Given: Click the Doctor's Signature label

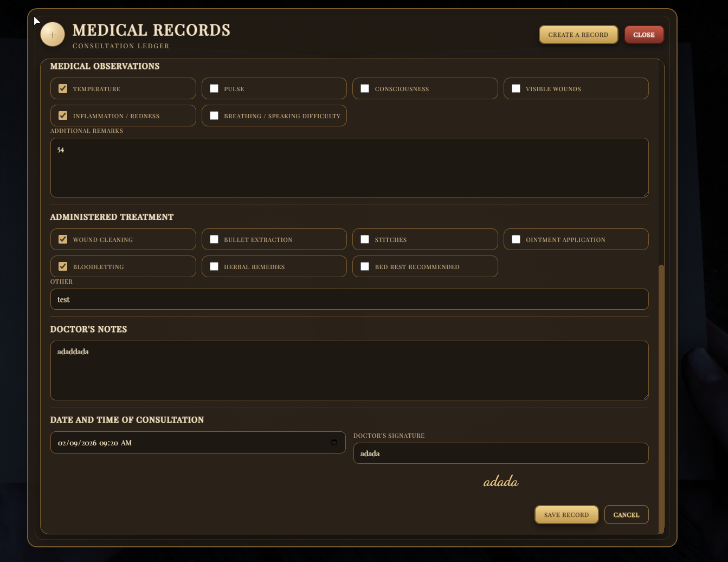Looking at the screenshot, I should pyautogui.click(x=389, y=436).
